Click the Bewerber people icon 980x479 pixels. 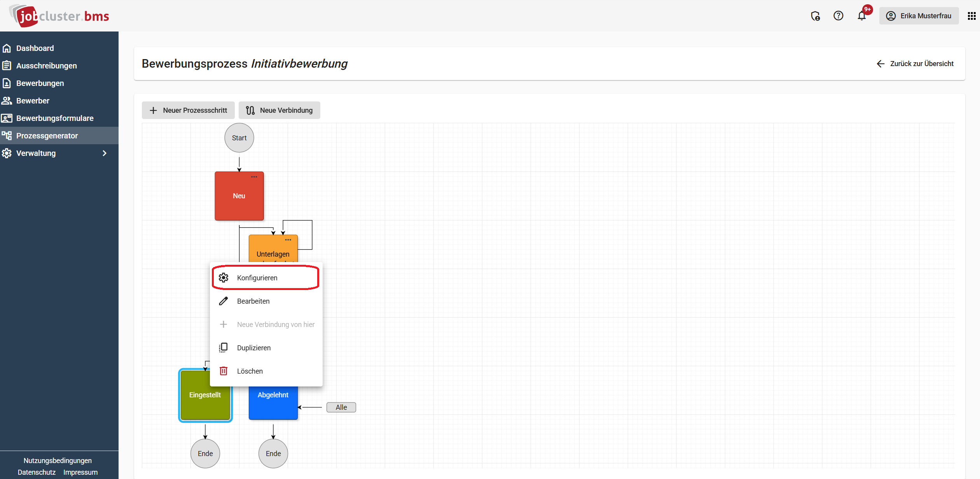click(x=7, y=101)
